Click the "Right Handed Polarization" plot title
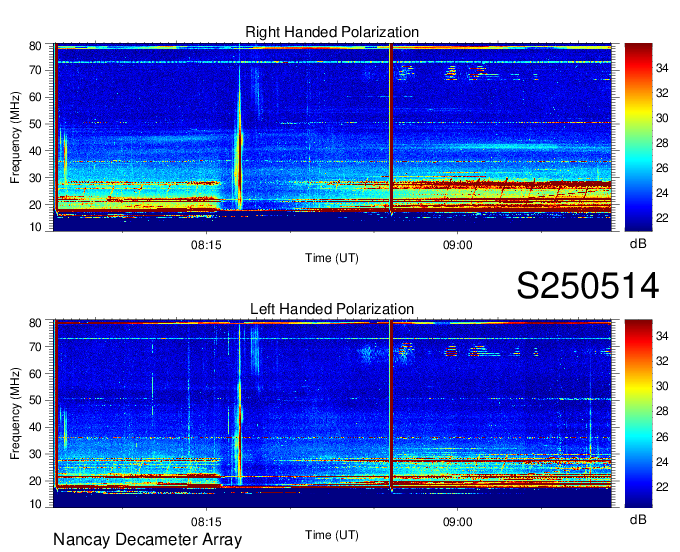Viewport: 680px width, 552px height. (x=332, y=32)
